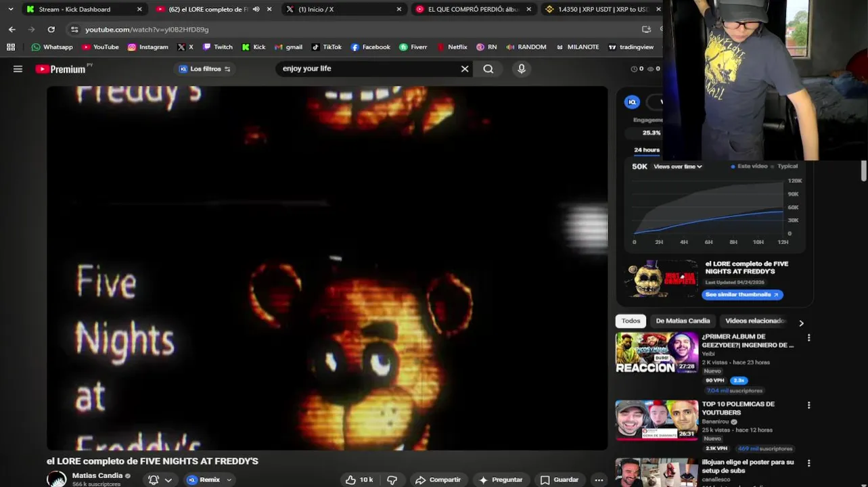The width and height of the screenshot is (868, 487).
Task: Open the browser apps grid icon
Action: (x=11, y=47)
